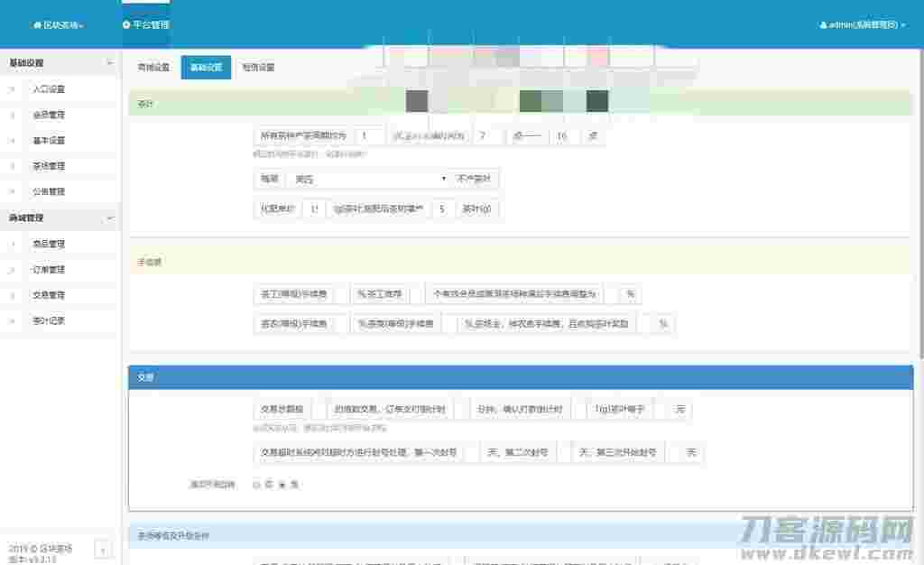Click the 交易管理 sidebar icon

coord(13,295)
